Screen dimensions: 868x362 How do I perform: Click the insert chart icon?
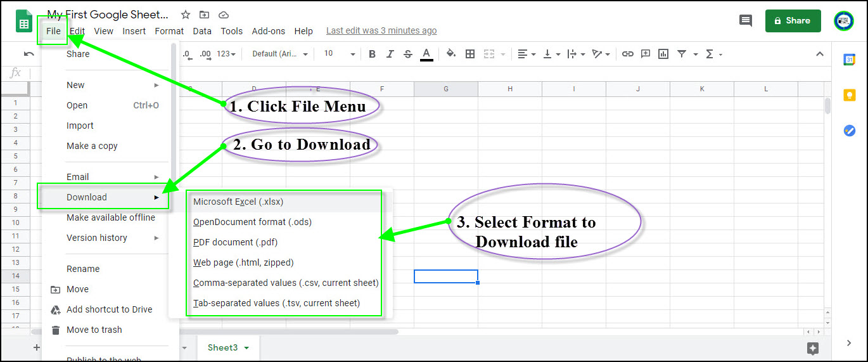tap(663, 54)
